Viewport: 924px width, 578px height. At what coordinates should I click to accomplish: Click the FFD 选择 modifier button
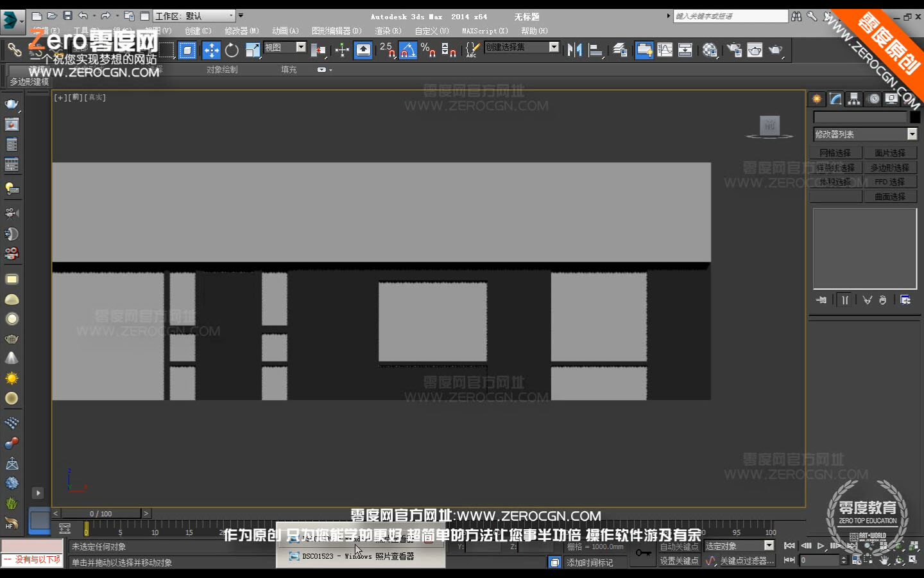tap(890, 182)
